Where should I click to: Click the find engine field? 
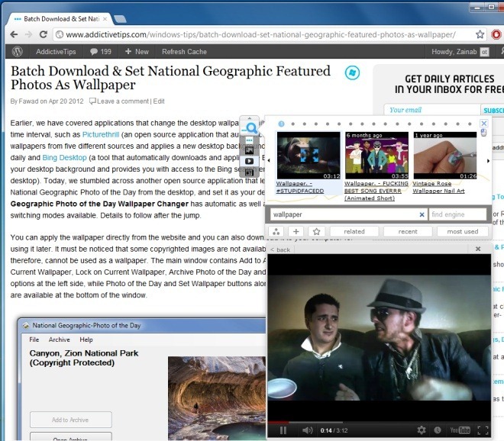coord(457,214)
